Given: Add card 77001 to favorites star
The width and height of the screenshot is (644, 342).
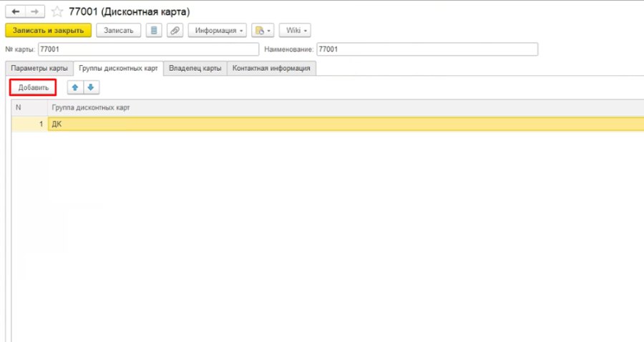Looking at the screenshot, I should pos(57,11).
